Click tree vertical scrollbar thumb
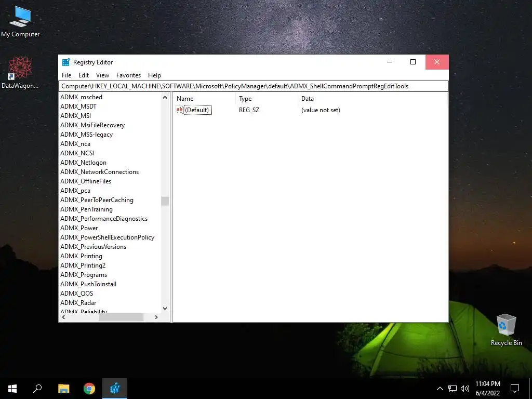Screen dimensions: 532x399 (x=165, y=201)
